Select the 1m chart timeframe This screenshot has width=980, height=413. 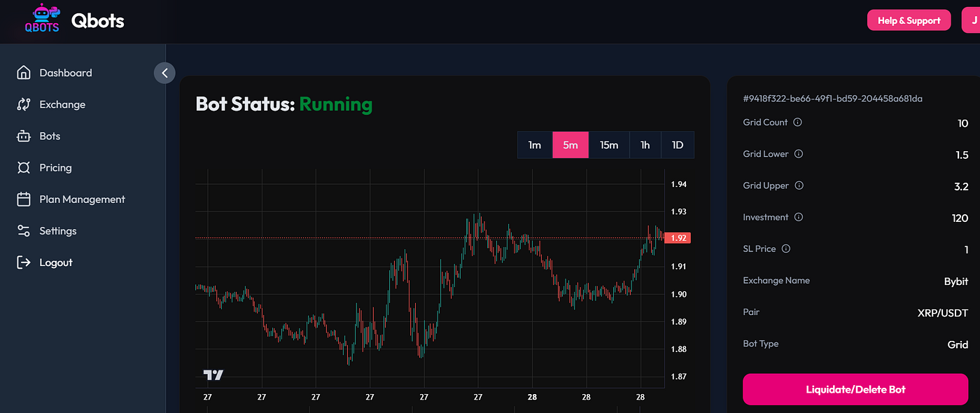tap(535, 145)
